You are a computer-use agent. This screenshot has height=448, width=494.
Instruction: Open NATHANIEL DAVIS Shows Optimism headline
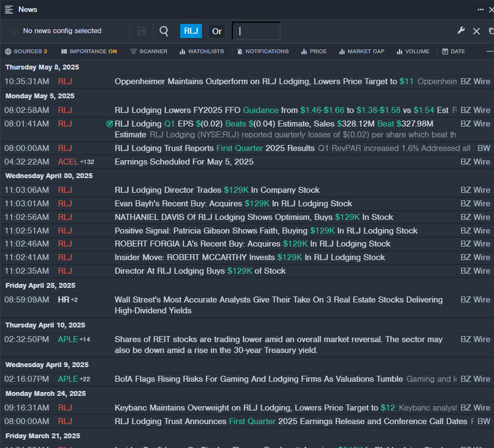(x=254, y=217)
